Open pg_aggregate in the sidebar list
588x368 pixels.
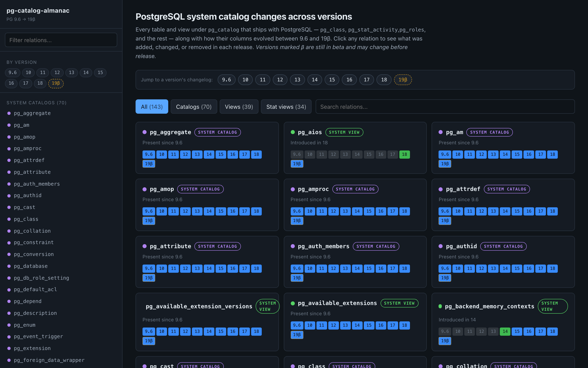[x=32, y=113]
